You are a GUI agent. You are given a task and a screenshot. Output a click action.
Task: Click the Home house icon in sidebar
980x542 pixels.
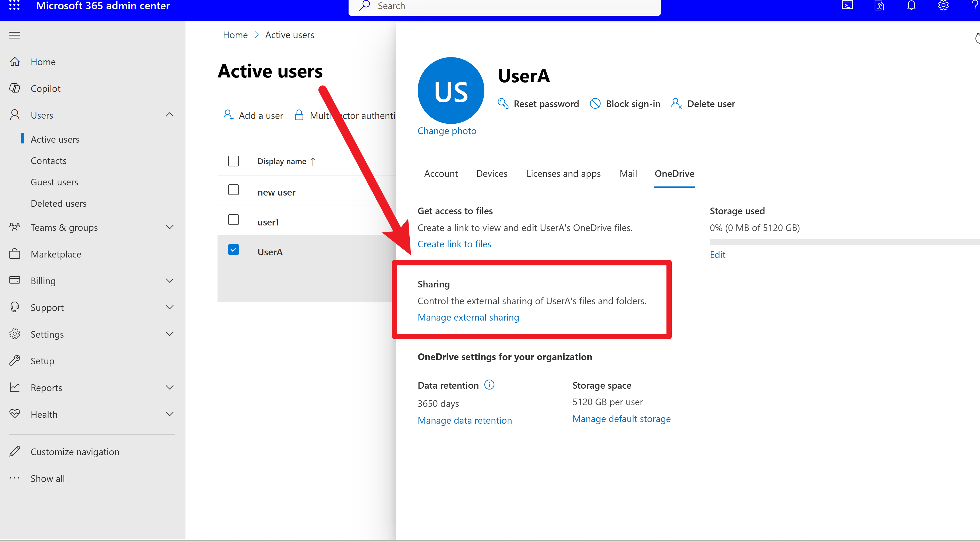[14, 62]
